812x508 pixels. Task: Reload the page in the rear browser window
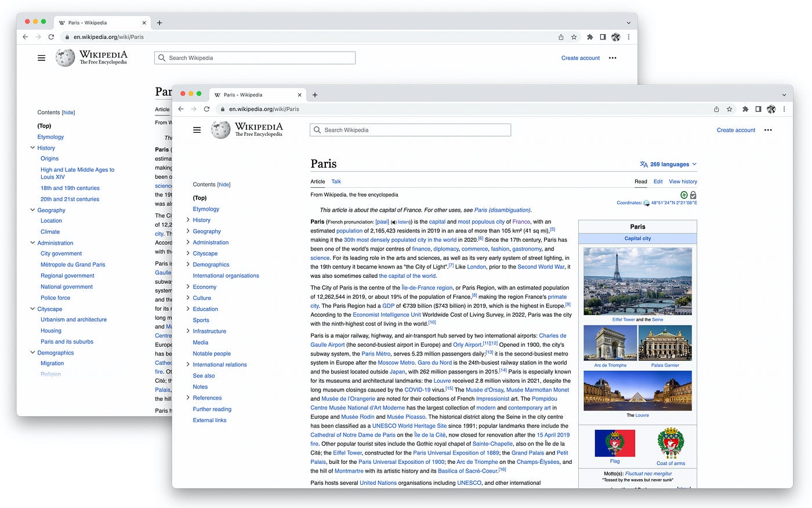tap(51, 37)
